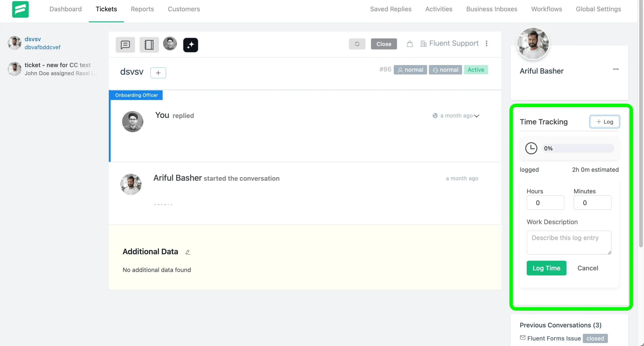Click the refresh/reload icon on ticket
The height and width of the screenshot is (346, 644).
click(357, 44)
